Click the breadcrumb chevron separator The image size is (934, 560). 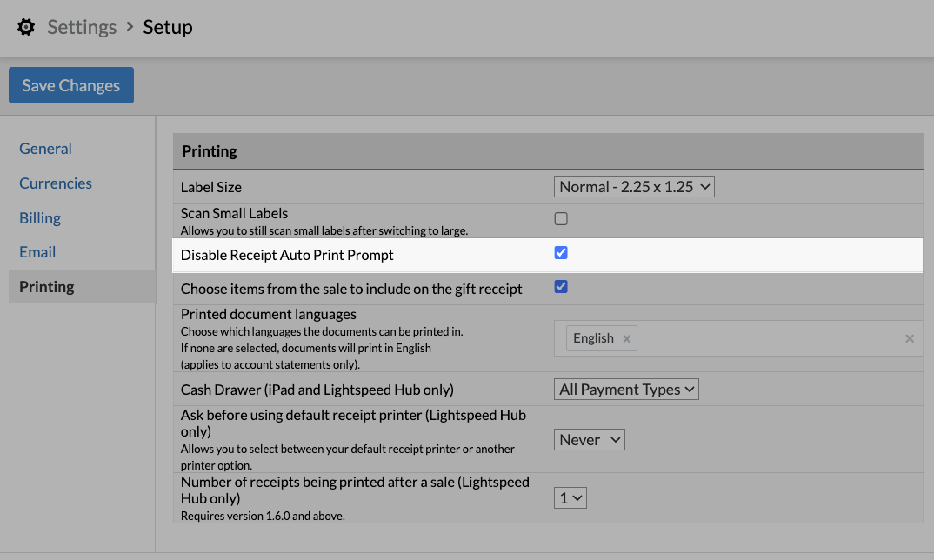click(x=130, y=27)
